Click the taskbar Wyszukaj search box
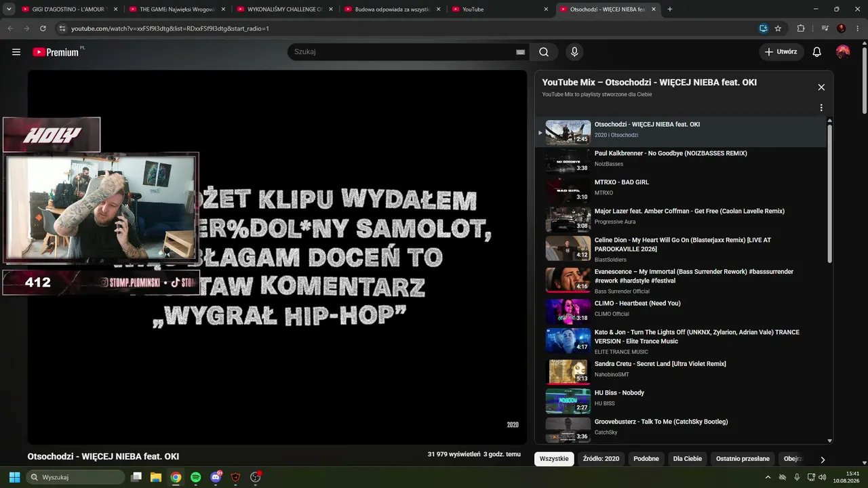The width and height of the screenshot is (868, 488). click(x=75, y=477)
